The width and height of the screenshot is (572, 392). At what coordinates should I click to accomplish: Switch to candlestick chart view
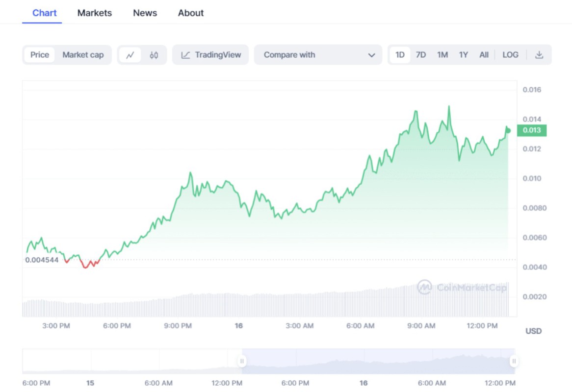pyautogui.click(x=154, y=55)
